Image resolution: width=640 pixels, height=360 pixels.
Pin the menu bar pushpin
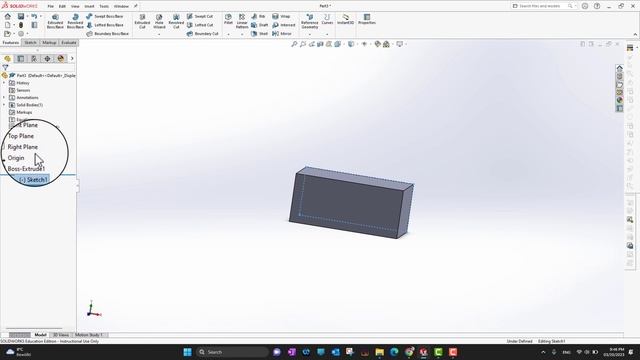(136, 6)
